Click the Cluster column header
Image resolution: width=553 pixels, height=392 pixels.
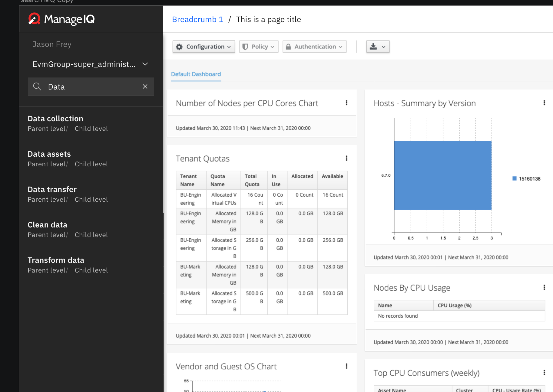pyautogui.click(x=470, y=389)
